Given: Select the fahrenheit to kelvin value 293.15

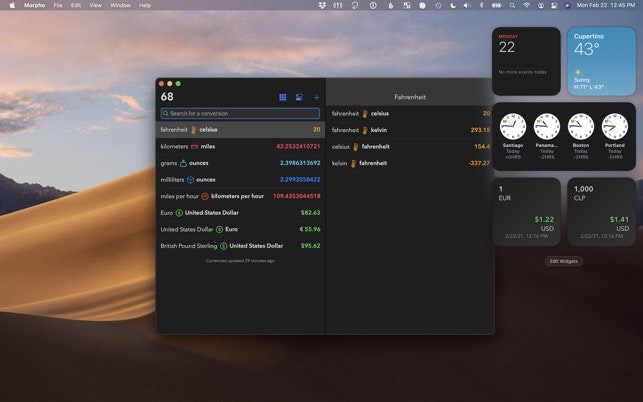Looking at the screenshot, I should click(480, 130).
